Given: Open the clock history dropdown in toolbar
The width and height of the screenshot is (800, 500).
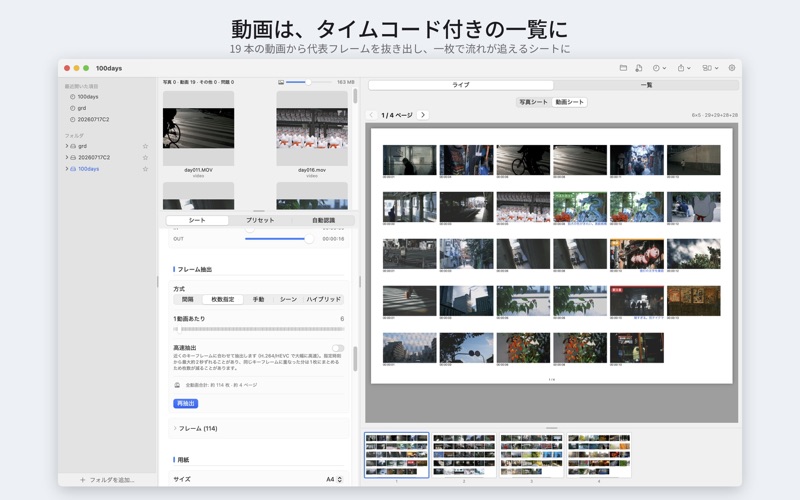Looking at the screenshot, I should pyautogui.click(x=659, y=68).
